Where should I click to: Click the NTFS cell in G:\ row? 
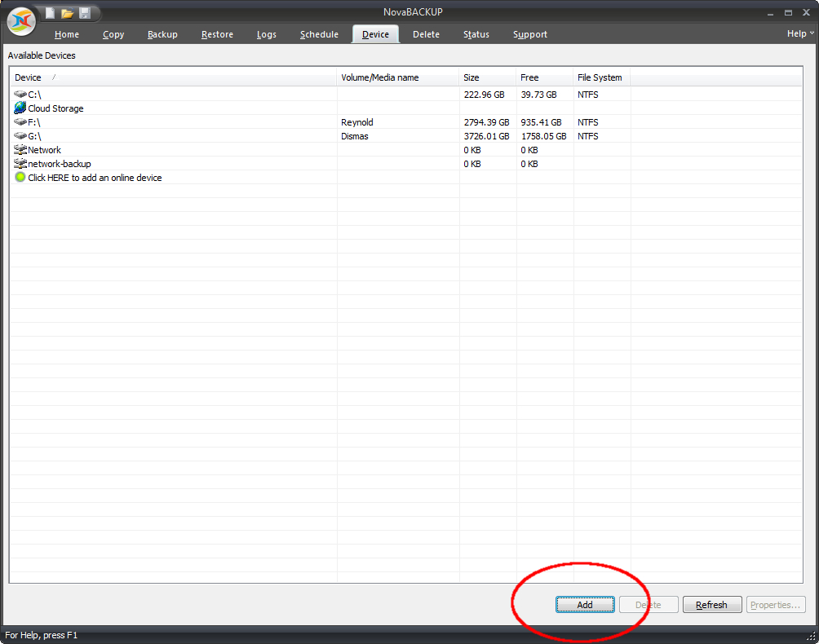click(x=588, y=136)
